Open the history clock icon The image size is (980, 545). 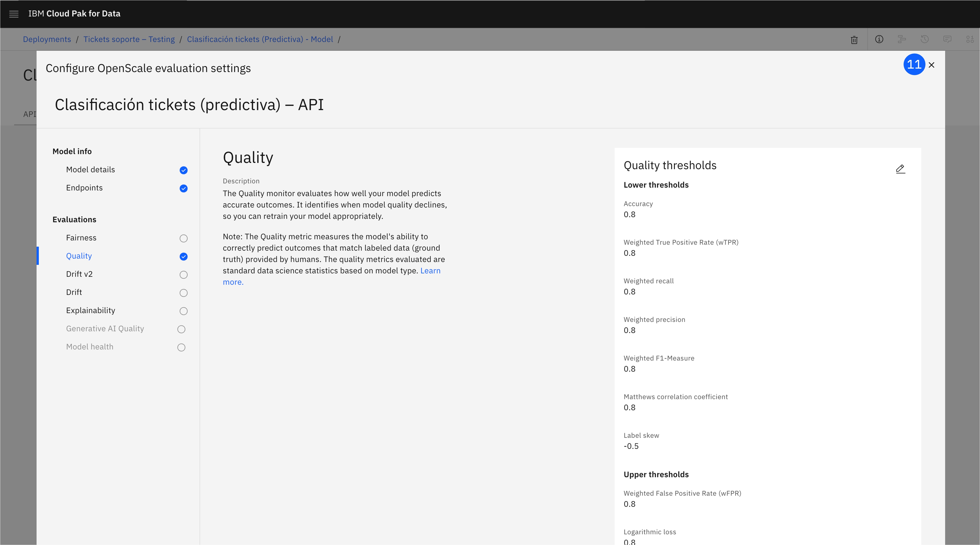coord(925,39)
